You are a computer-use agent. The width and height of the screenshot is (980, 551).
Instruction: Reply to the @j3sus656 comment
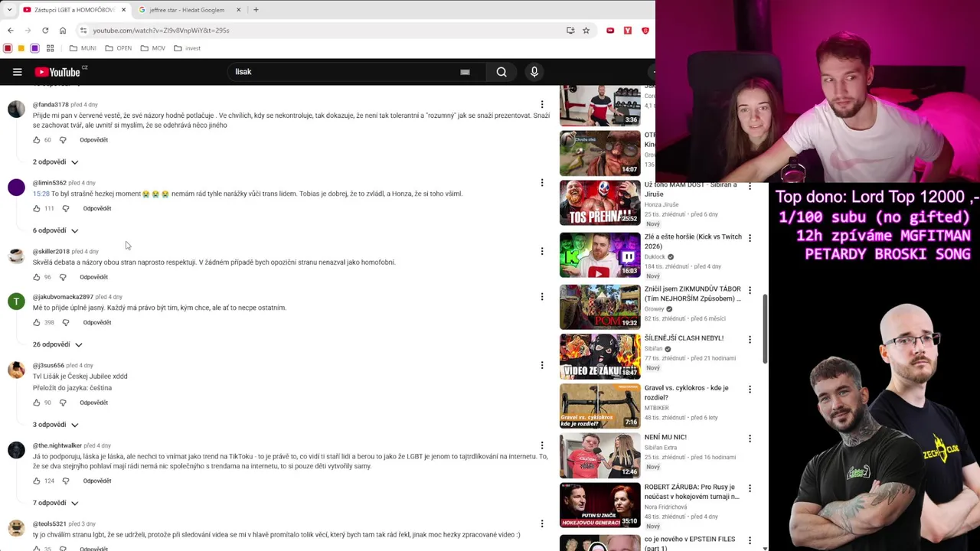coord(93,403)
